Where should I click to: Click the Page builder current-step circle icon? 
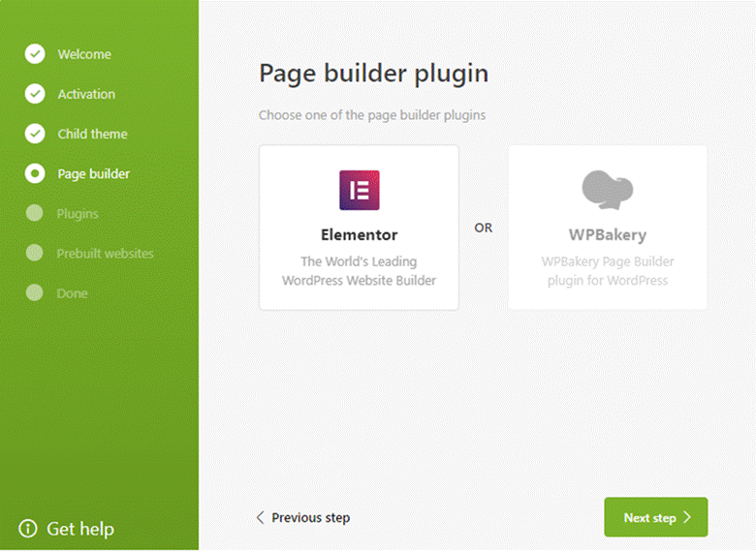pyautogui.click(x=35, y=173)
